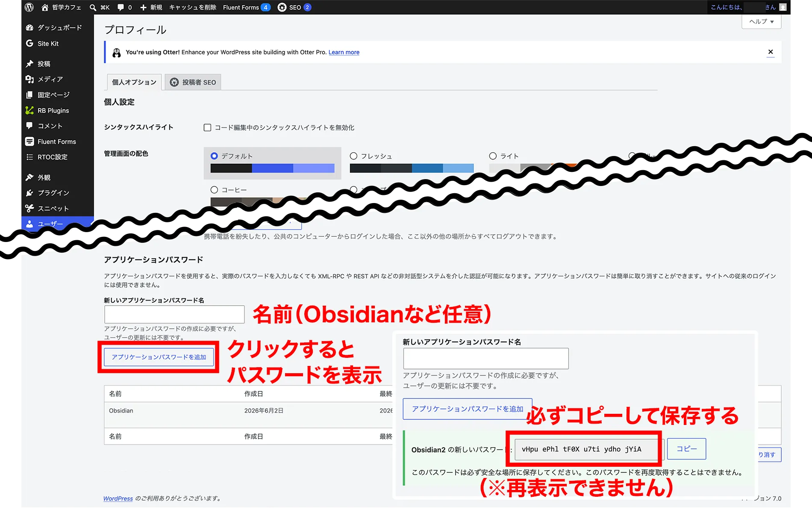
Task: Open こんにちは account menu
Action: (748, 7)
